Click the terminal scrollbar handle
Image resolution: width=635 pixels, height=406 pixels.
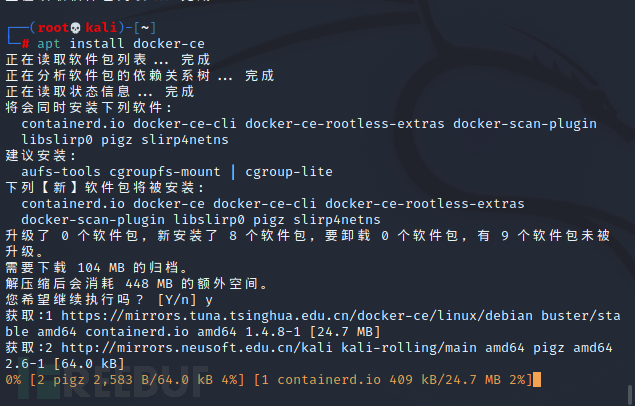click(x=630, y=395)
